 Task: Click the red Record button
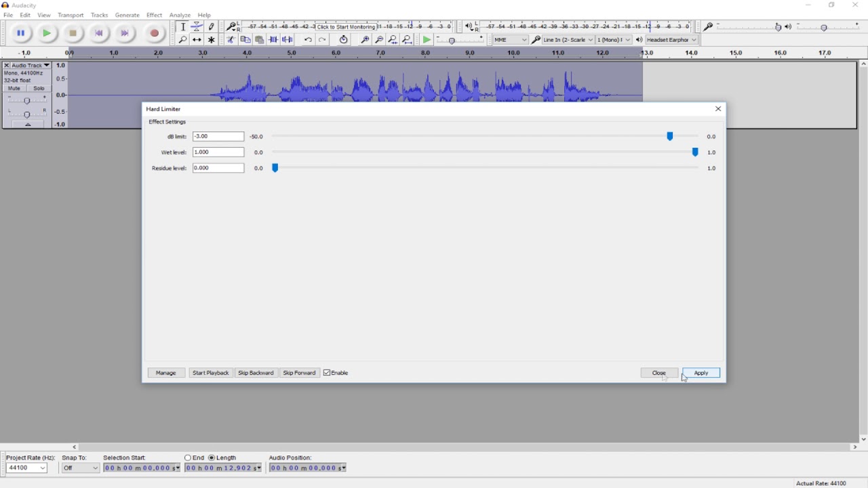coord(155,33)
